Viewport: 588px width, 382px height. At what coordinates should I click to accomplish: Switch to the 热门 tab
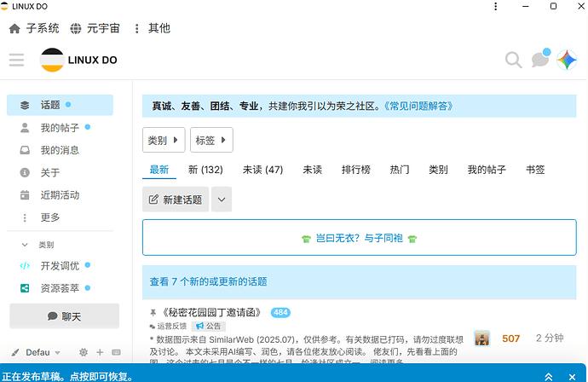pyautogui.click(x=400, y=170)
